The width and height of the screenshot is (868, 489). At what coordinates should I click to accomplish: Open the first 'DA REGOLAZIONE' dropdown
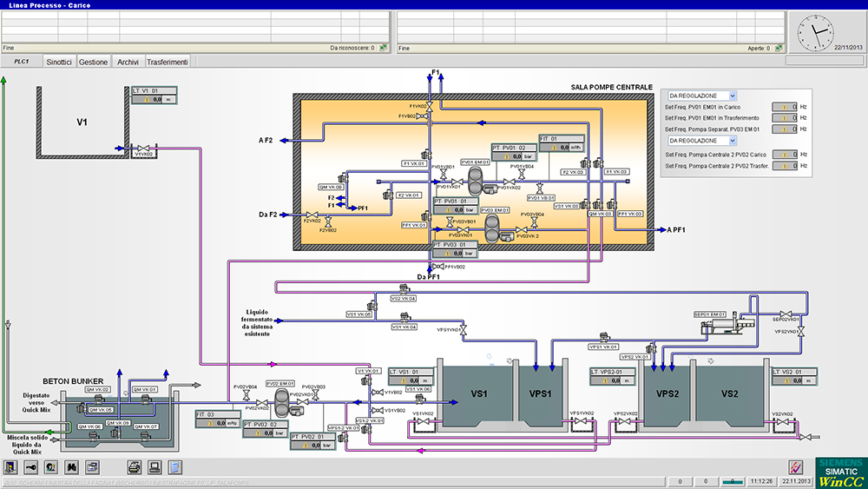pyautogui.click(x=702, y=96)
